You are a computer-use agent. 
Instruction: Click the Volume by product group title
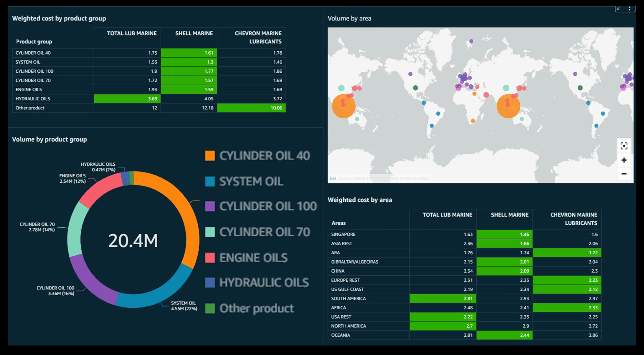50,139
